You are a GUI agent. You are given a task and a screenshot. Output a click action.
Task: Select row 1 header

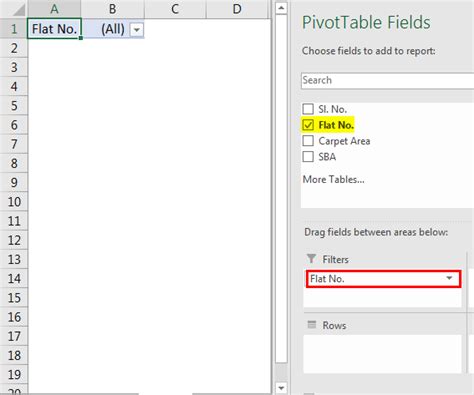(14, 29)
